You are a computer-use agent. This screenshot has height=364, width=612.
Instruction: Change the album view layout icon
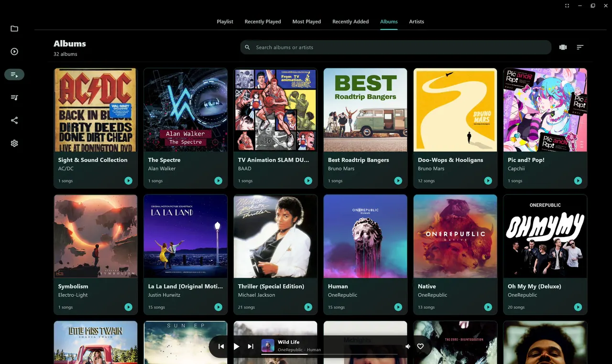[563, 47]
